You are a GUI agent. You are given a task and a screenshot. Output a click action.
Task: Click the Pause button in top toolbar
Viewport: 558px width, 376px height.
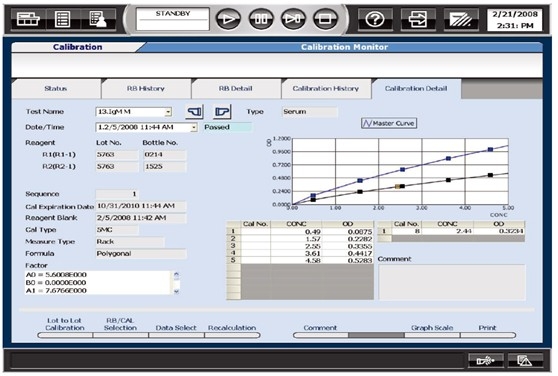pyautogui.click(x=261, y=19)
